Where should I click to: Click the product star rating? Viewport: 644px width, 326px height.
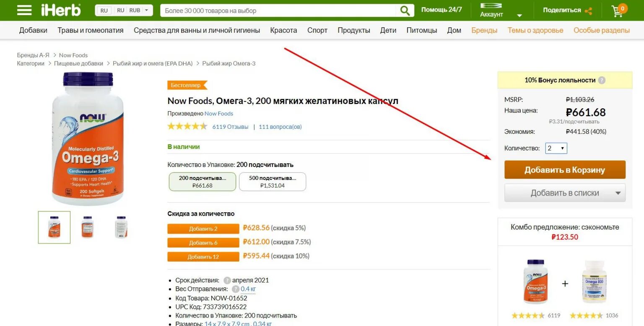[187, 126]
